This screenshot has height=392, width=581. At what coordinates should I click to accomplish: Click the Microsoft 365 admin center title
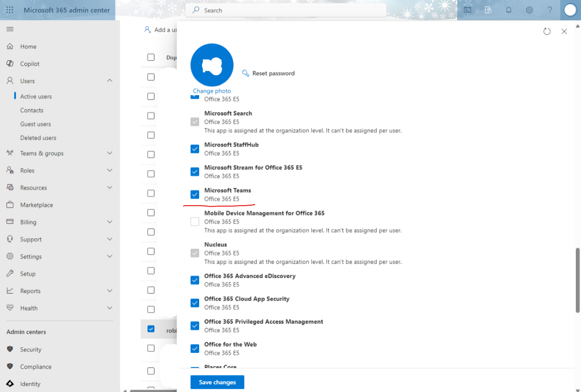click(67, 10)
